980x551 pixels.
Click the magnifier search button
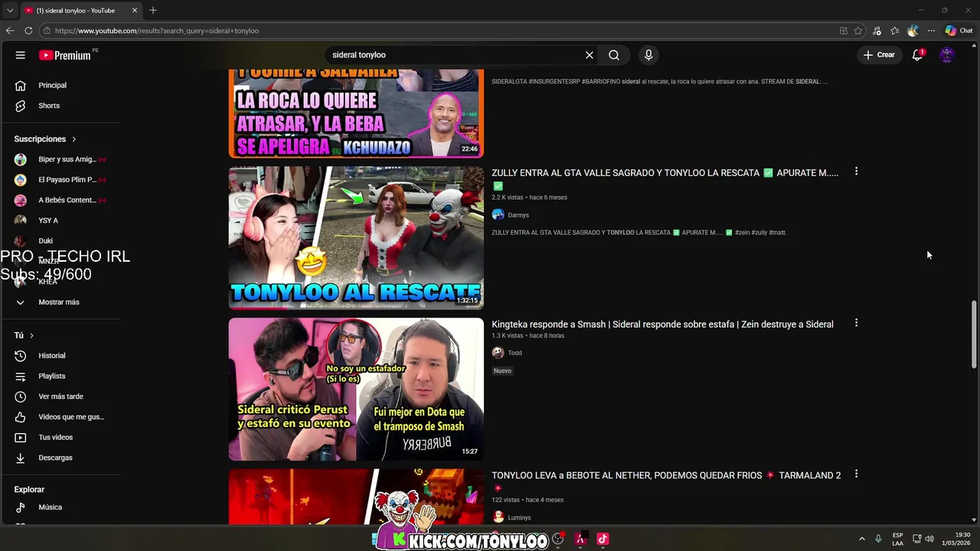tap(614, 55)
